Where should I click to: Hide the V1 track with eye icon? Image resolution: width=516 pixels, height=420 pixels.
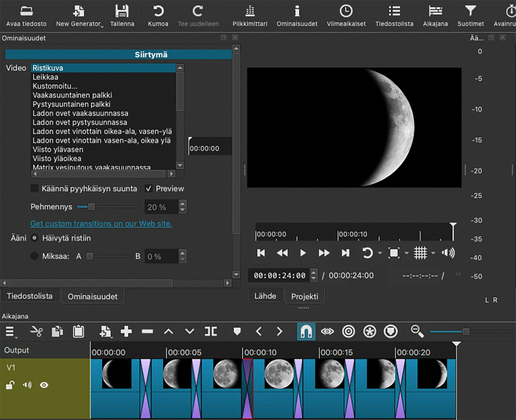(44, 385)
